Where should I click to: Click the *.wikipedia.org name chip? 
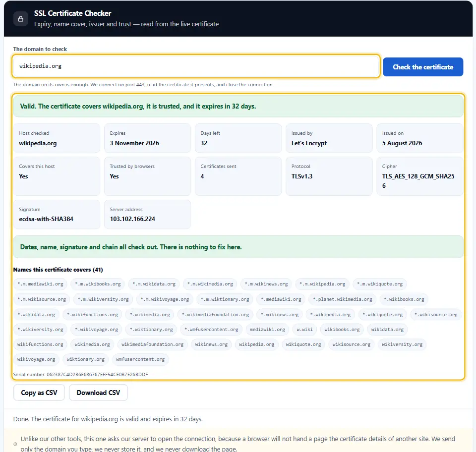tap(330, 315)
